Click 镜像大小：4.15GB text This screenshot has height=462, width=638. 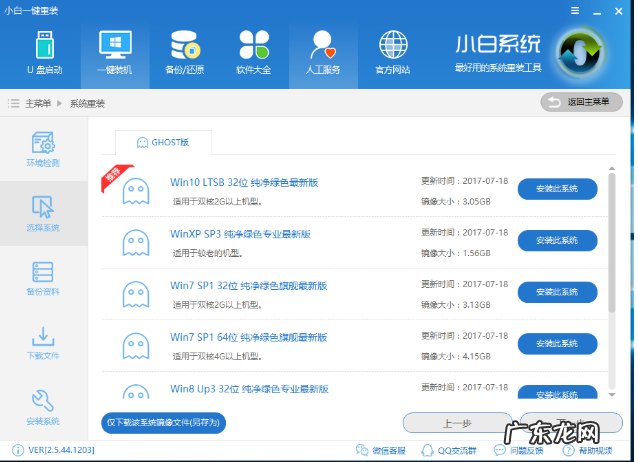[456, 357]
